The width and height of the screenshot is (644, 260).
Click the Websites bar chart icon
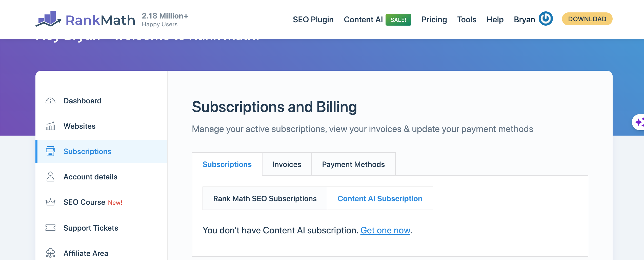click(x=50, y=126)
